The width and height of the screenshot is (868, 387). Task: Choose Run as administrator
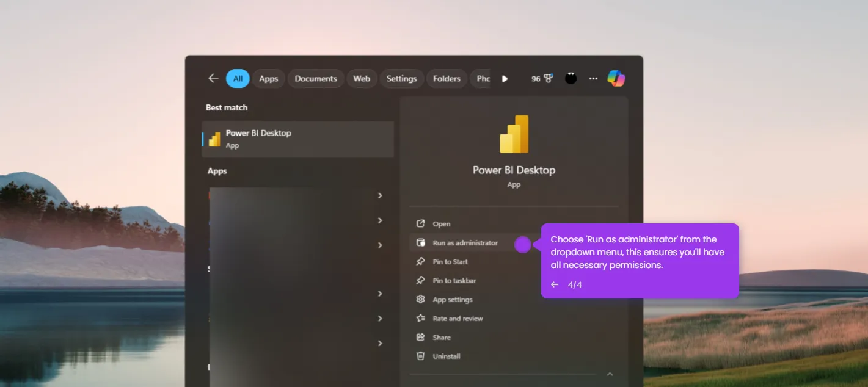pyautogui.click(x=464, y=243)
